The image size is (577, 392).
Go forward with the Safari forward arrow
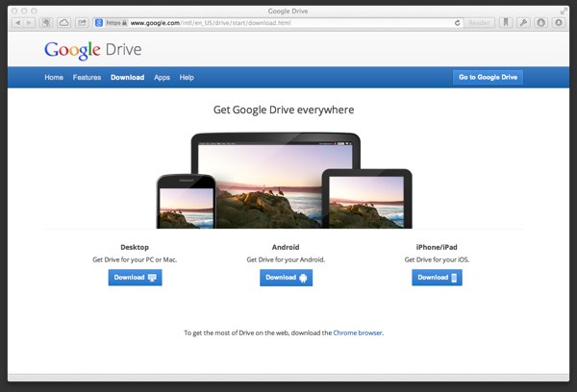click(29, 23)
